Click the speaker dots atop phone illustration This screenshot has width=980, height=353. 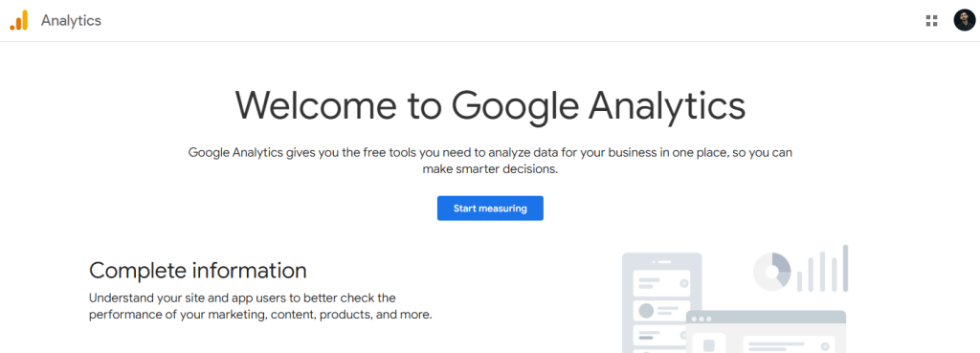click(662, 262)
